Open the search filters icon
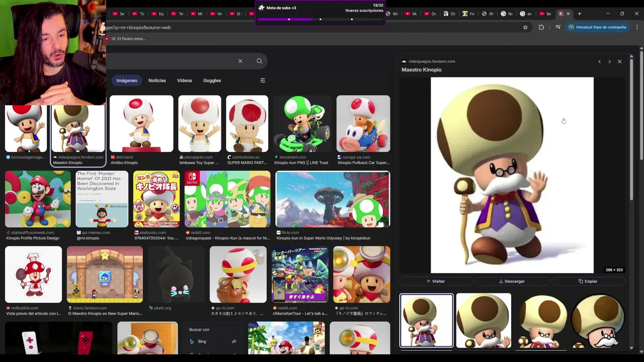This screenshot has height=362, width=644. tap(262, 80)
